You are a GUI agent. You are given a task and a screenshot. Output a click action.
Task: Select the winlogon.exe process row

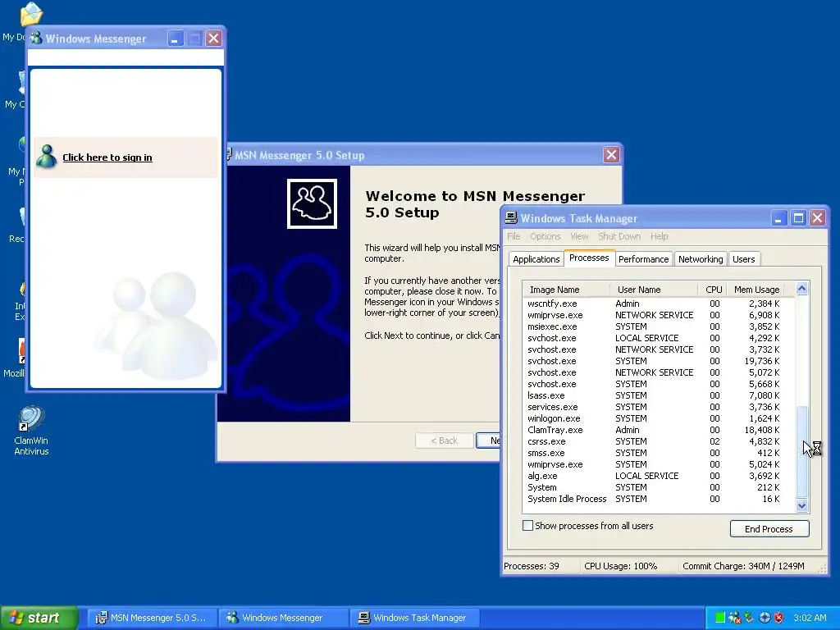click(654, 418)
